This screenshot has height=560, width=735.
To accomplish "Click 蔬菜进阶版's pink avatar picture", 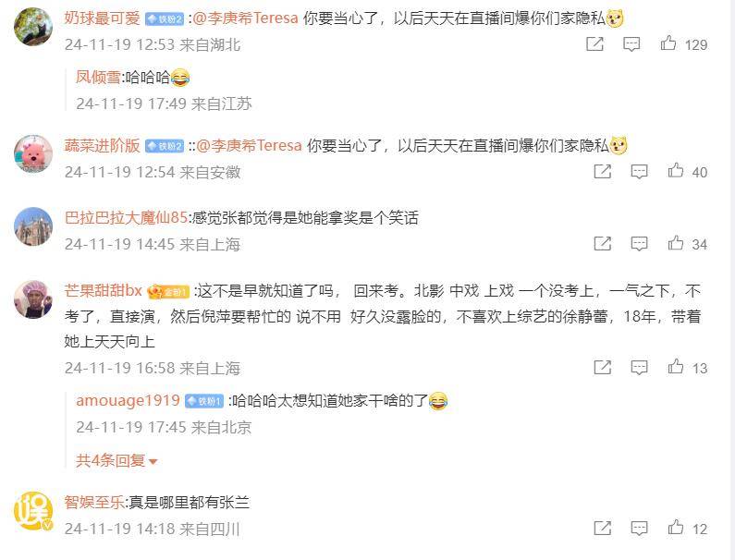I will (x=33, y=154).
